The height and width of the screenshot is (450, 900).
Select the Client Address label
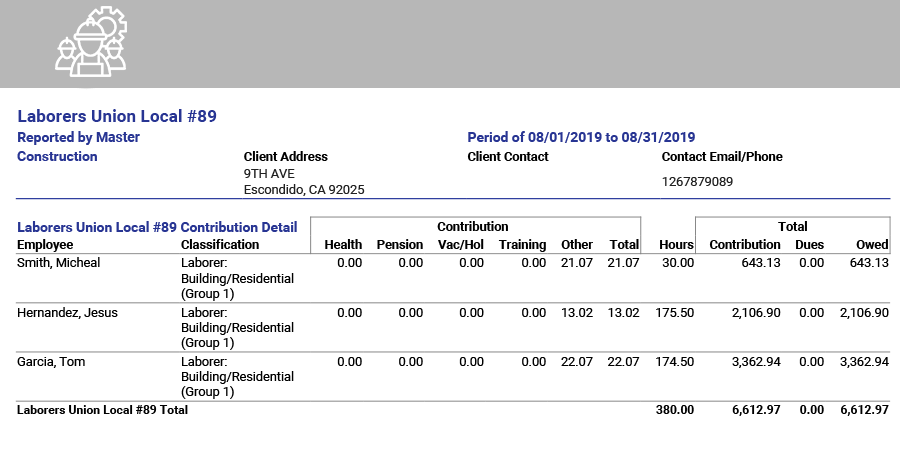point(285,157)
